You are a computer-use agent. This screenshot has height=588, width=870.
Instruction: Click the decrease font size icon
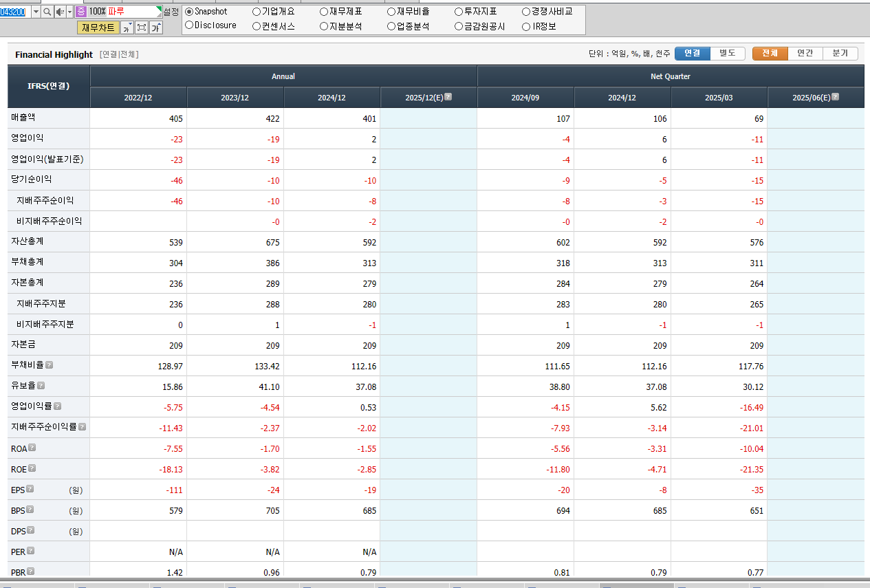pos(127,28)
